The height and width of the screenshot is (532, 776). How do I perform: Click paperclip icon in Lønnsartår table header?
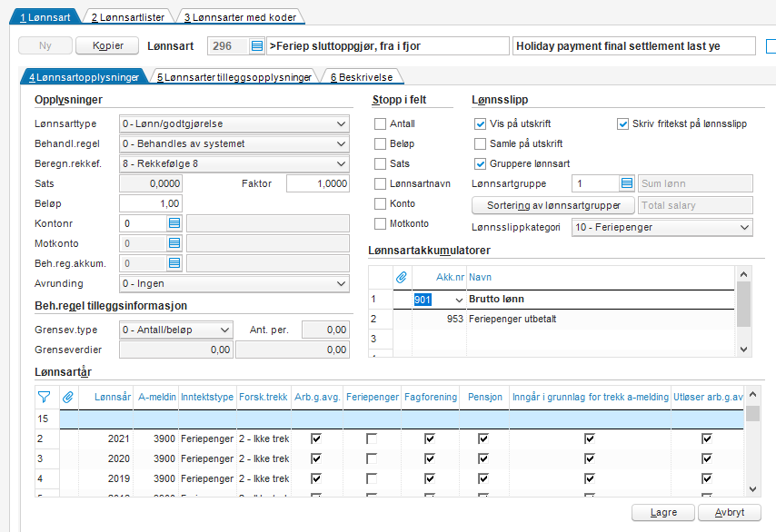tap(68, 397)
